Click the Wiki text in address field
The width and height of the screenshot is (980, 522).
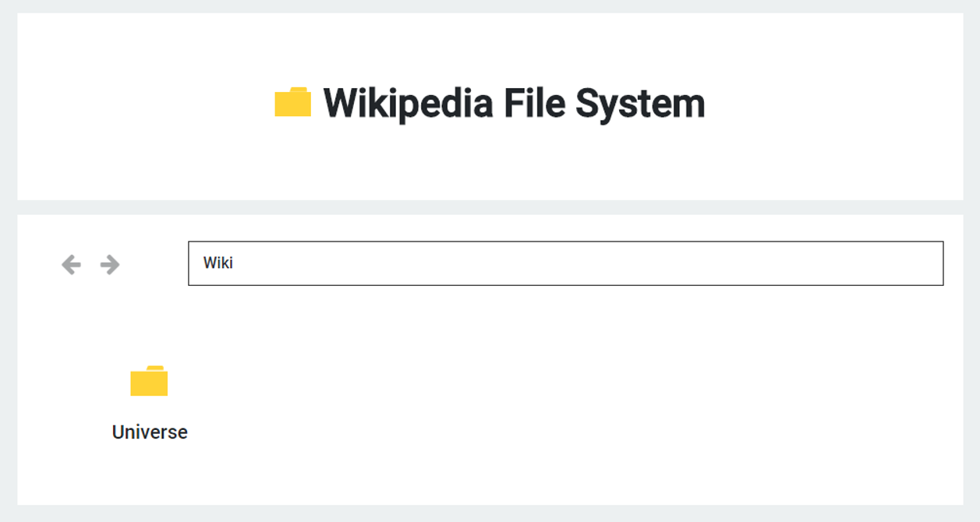(x=218, y=263)
